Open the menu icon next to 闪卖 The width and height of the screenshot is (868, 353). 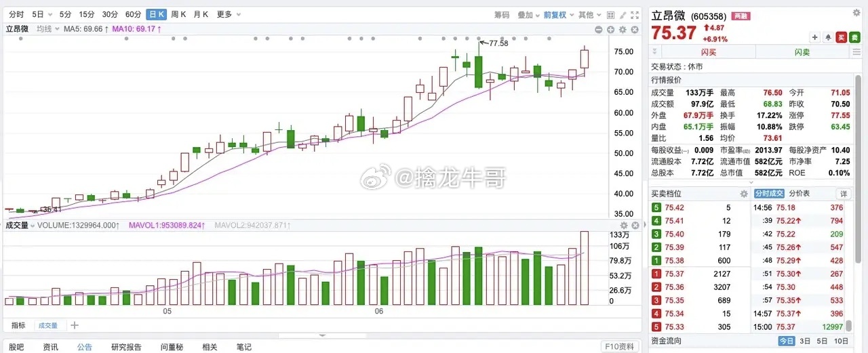[856, 53]
